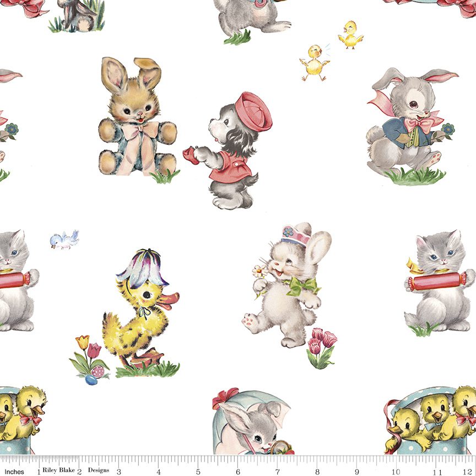Select the gray bunny wearing blue jacket
The image size is (476, 476).
(412, 126)
